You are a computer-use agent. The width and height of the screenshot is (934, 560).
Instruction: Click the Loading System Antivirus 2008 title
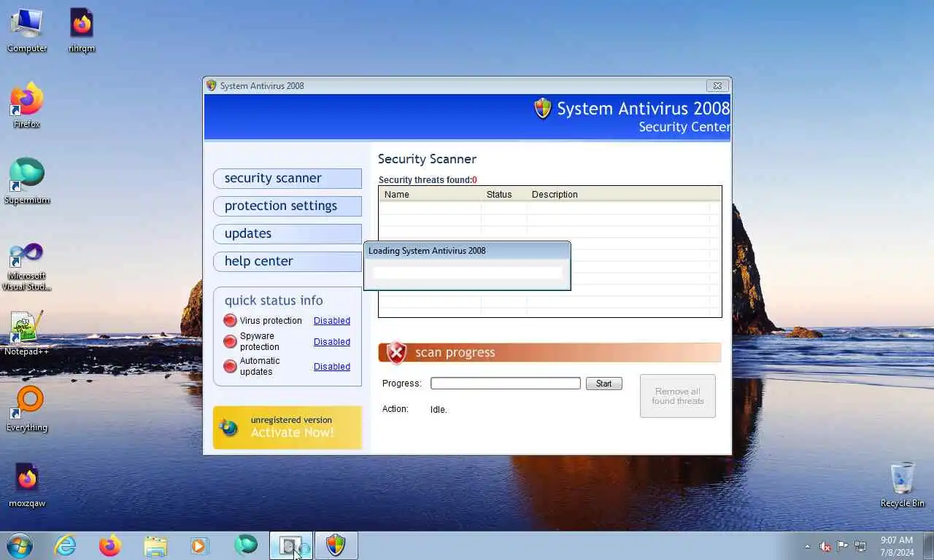click(x=427, y=250)
